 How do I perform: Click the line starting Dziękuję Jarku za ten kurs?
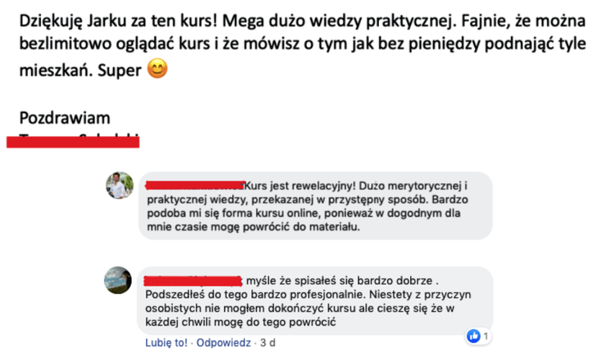pyautogui.click(x=302, y=22)
